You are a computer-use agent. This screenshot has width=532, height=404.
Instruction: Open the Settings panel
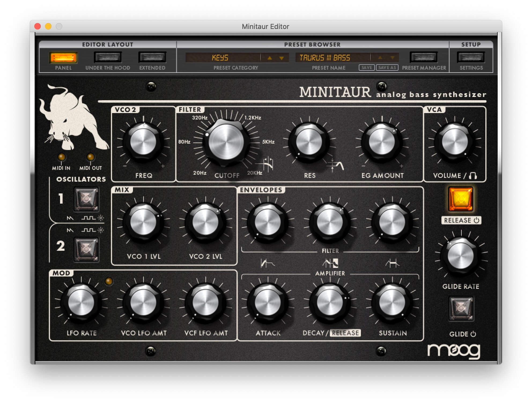point(471,57)
